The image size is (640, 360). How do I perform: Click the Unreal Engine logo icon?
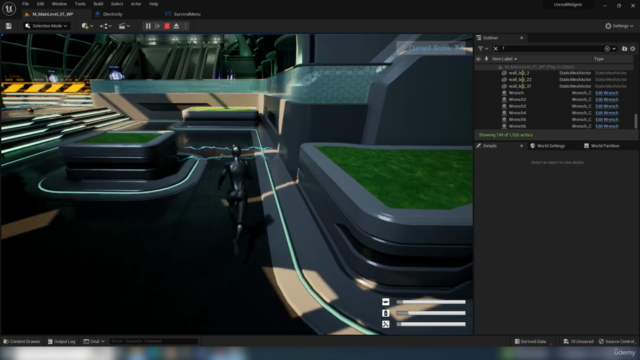(9, 8)
